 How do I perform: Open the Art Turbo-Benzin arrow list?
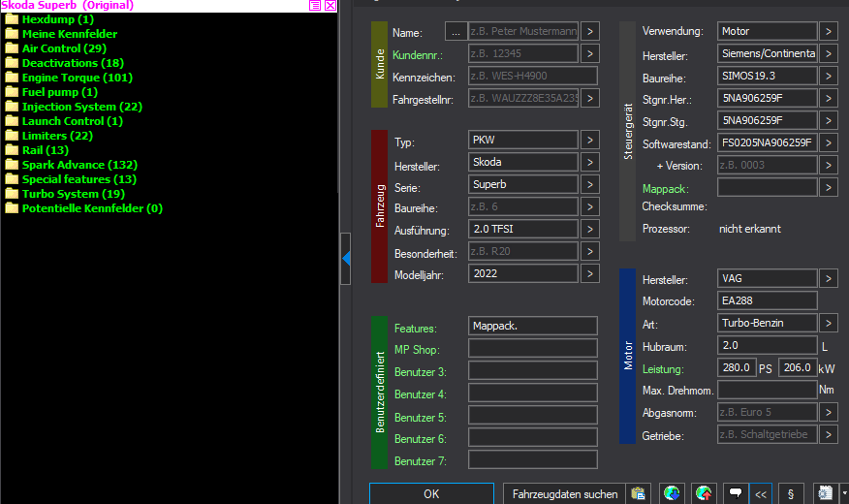pos(829,323)
